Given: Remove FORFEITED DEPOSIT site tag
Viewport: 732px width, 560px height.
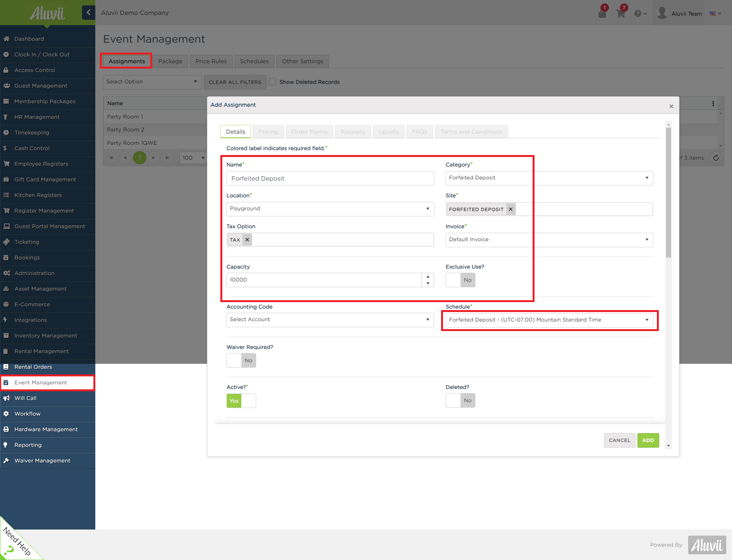Looking at the screenshot, I should click(510, 209).
